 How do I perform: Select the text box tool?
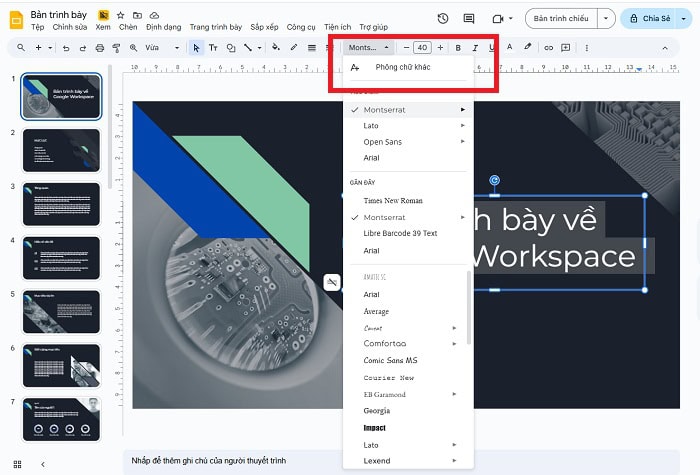[213, 47]
